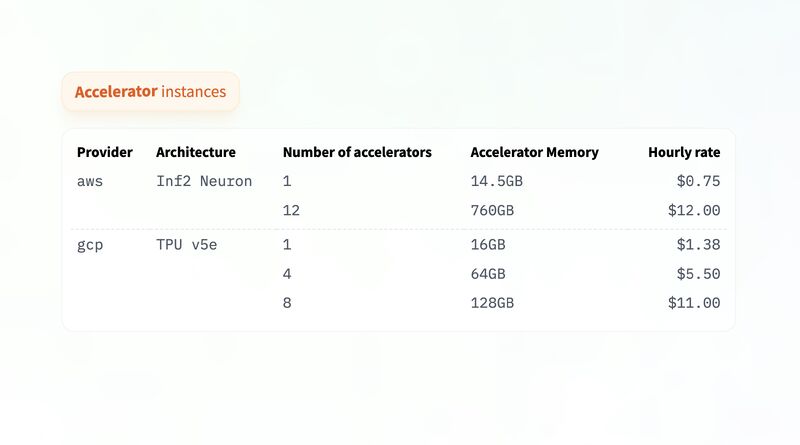Click the TPU v5e architecture cell
Image resolution: width=800 pixels, height=445 pixels.
pyautogui.click(x=187, y=244)
